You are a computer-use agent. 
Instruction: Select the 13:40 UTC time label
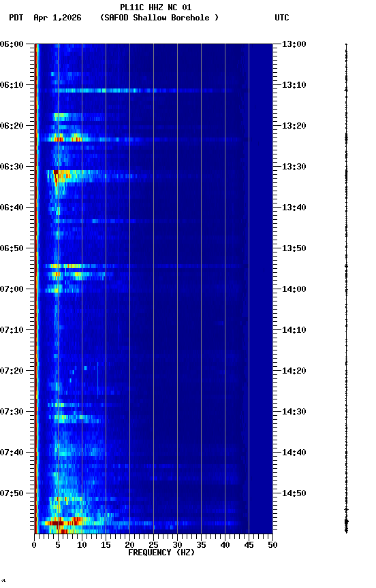point(294,208)
